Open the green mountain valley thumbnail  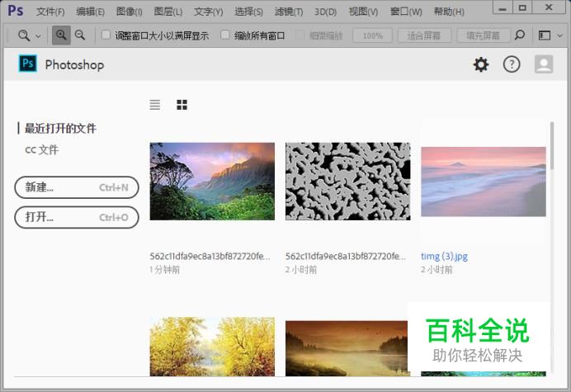click(x=212, y=181)
